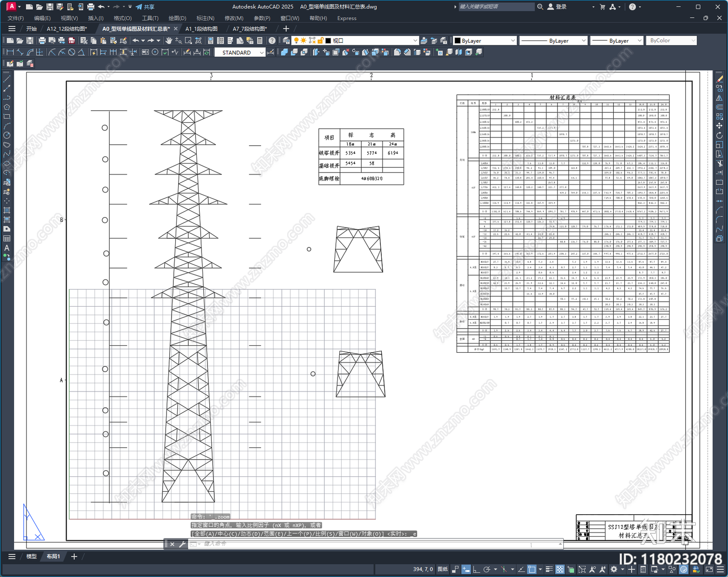The width and height of the screenshot is (728, 577).
Task: Click the 登录 sign-in button
Action: [x=557, y=7]
